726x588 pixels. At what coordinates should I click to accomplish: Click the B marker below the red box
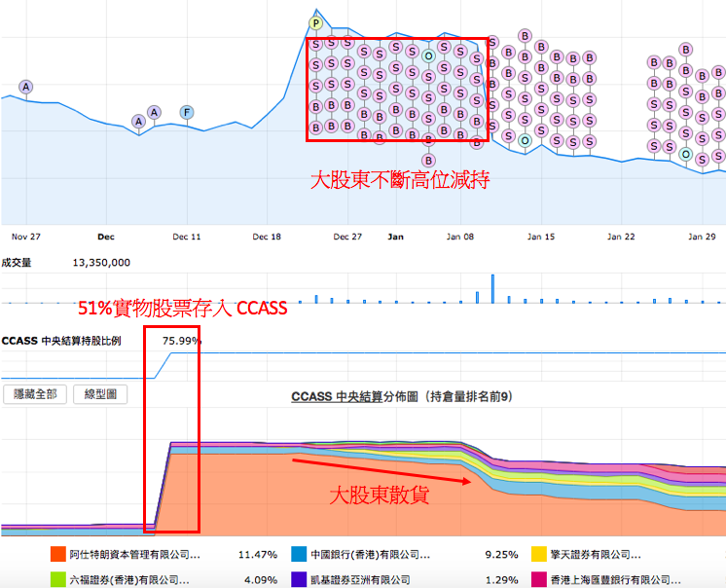click(428, 160)
